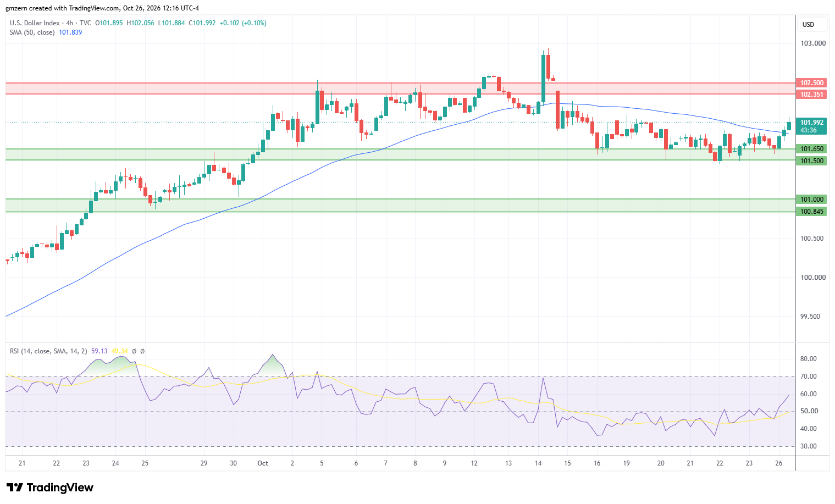Click the RSI 30.00 axis tick
Screen dimensions: 835x504
pos(809,446)
